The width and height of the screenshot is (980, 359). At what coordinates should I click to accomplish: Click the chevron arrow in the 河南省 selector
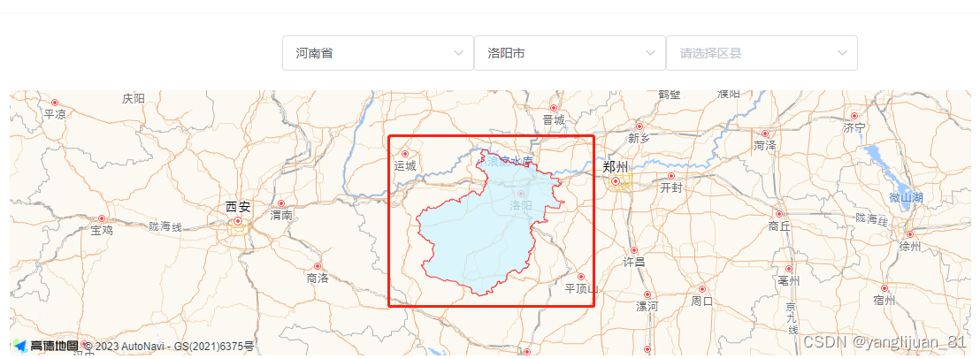(x=459, y=53)
